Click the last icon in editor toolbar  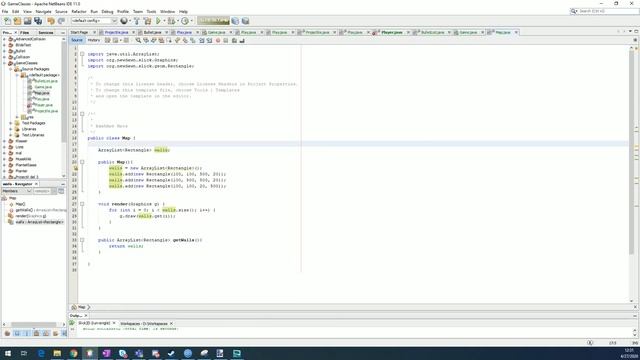point(242,40)
